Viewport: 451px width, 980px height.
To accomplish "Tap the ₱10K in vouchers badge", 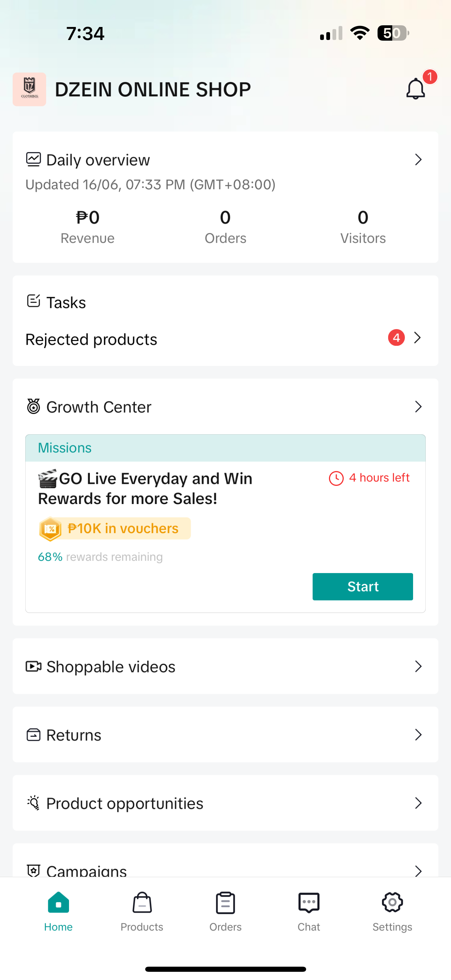I will click(114, 528).
